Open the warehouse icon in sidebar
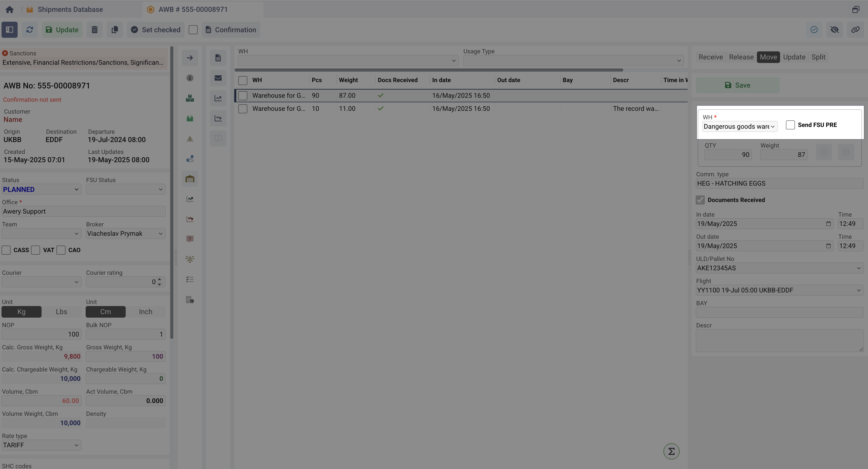 pos(190,179)
